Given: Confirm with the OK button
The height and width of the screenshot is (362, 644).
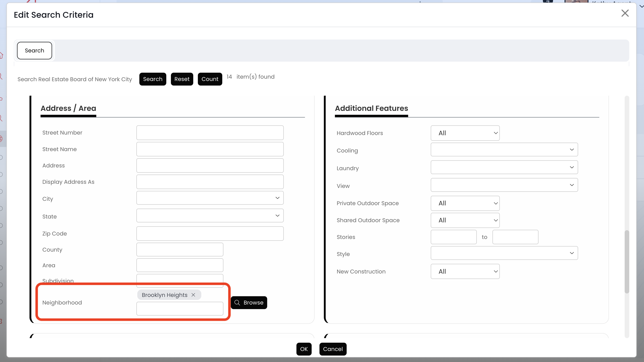Looking at the screenshot, I should coord(304,349).
